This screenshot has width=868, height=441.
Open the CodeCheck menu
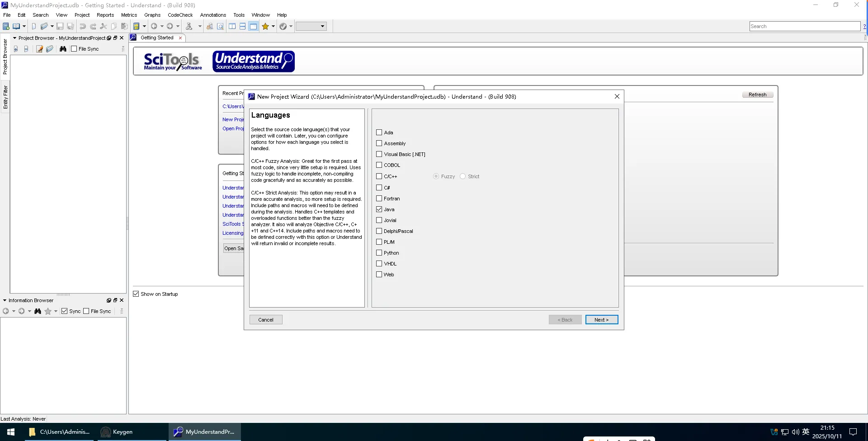pos(180,15)
